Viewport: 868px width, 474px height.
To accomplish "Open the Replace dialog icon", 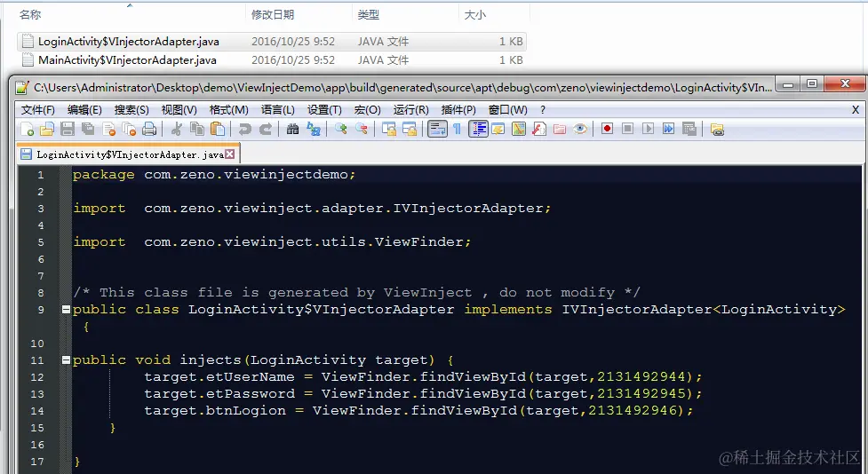I will [x=314, y=130].
